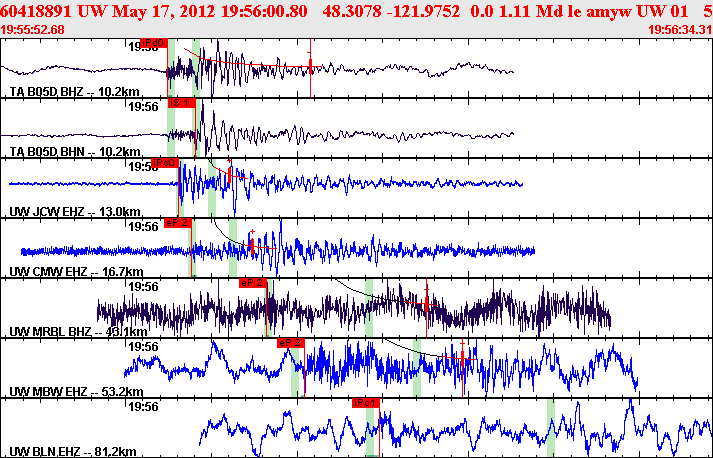Screen dimensions: 713x458
Task: Click the eP 2 pick flag on MRBL trace
Action: tap(253, 283)
